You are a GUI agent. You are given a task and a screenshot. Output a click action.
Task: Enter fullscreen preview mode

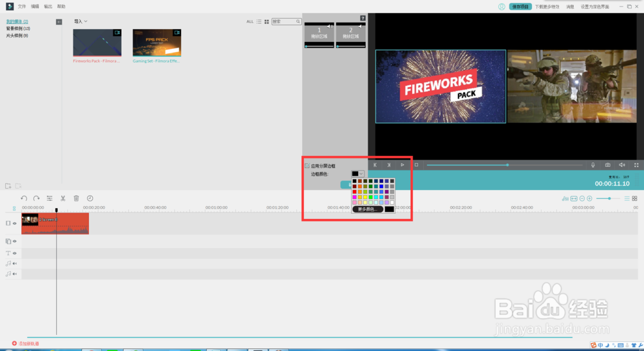(x=636, y=165)
